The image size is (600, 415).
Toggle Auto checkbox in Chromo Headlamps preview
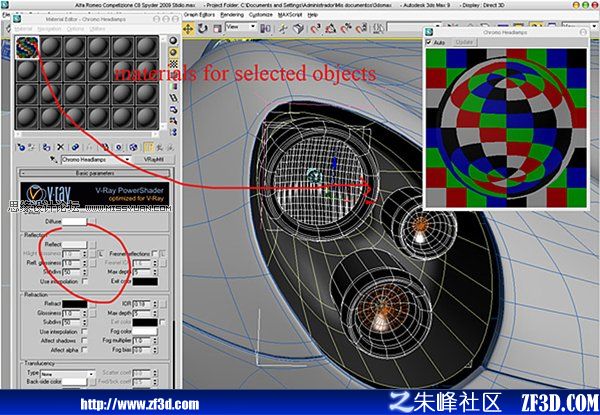(x=429, y=42)
